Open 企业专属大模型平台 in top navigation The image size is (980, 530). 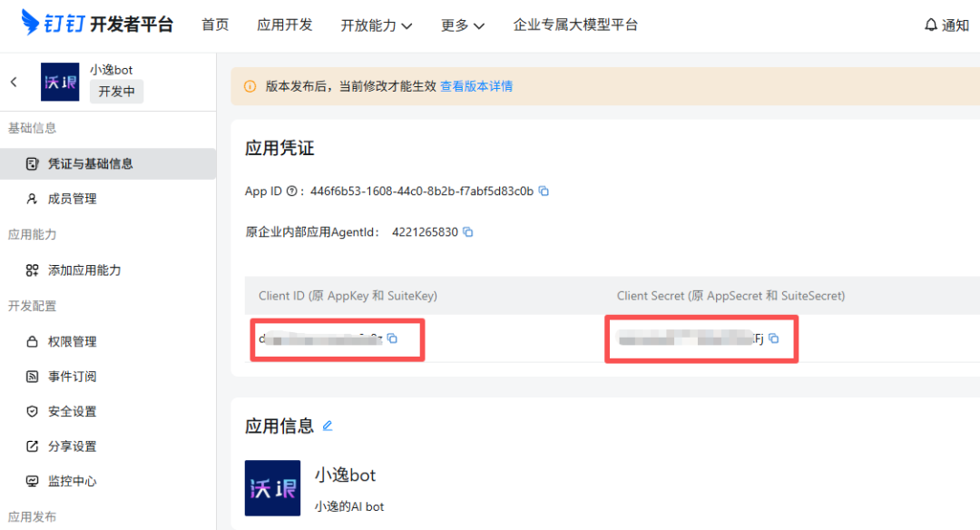(575, 25)
